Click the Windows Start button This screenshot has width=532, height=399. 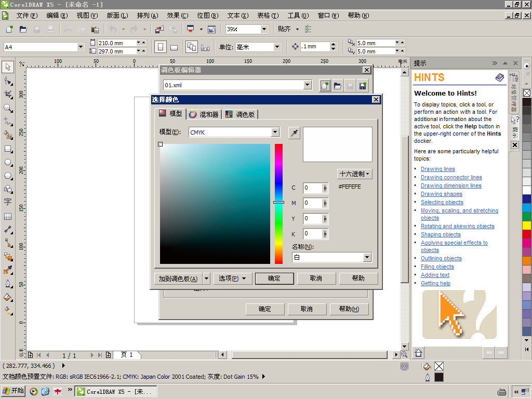tap(13, 391)
